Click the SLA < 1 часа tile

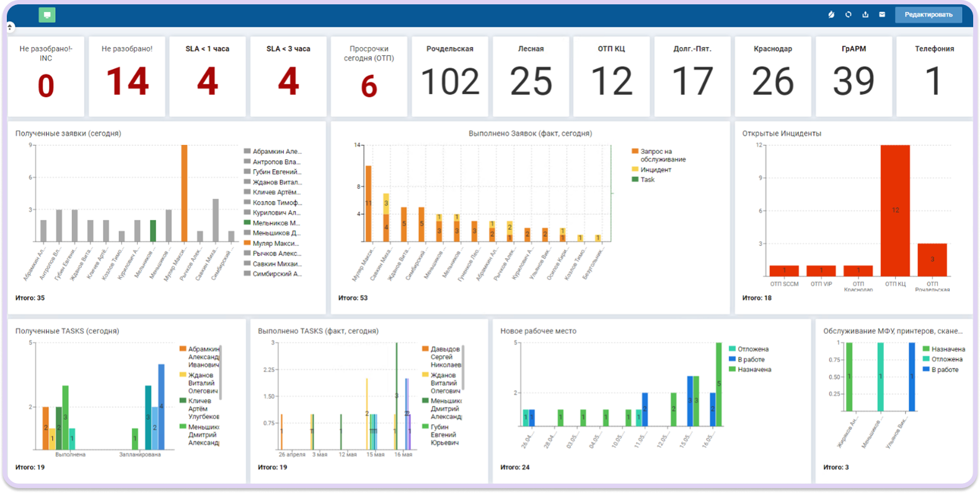point(208,76)
